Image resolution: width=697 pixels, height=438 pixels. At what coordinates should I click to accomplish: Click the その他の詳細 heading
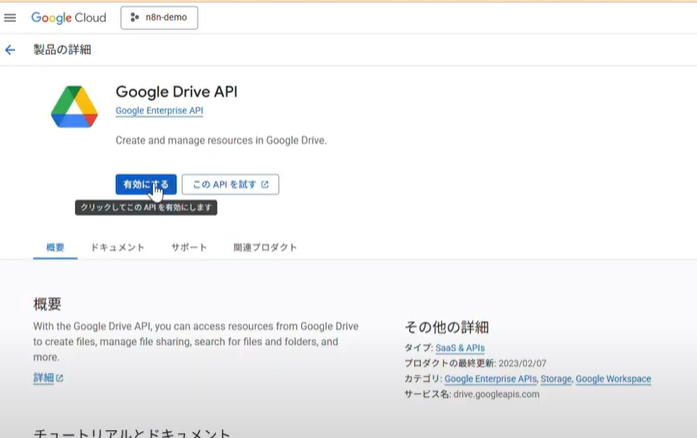[447, 327]
